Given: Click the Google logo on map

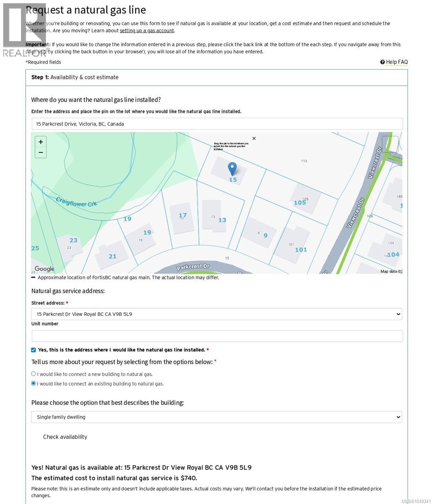Looking at the screenshot, I should click(x=45, y=269).
